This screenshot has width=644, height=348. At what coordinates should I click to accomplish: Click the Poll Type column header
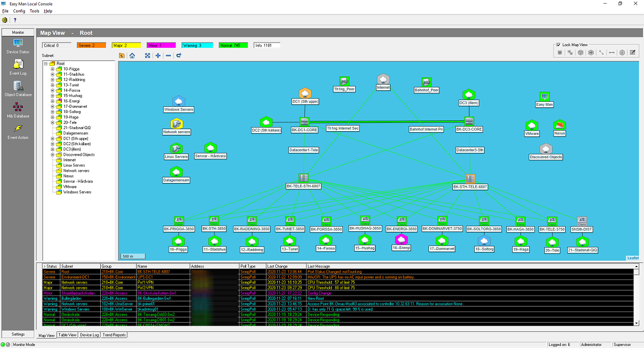tap(252, 266)
